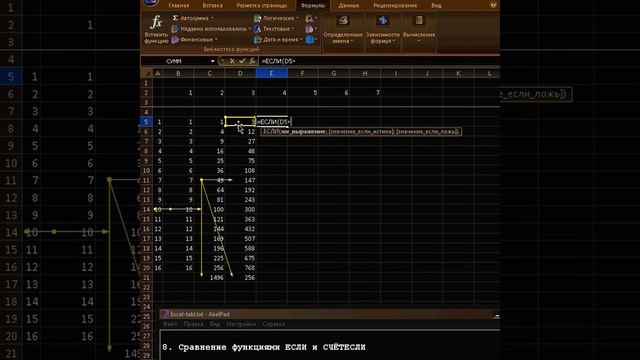Click cell E5 containing =ЕСЛИ(D5>
The height and width of the screenshot is (360, 640).
272,122
